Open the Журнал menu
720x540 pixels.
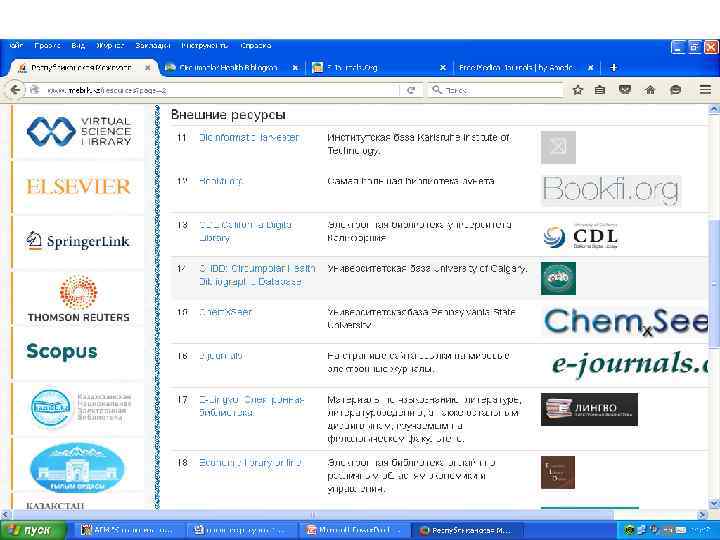110,45
